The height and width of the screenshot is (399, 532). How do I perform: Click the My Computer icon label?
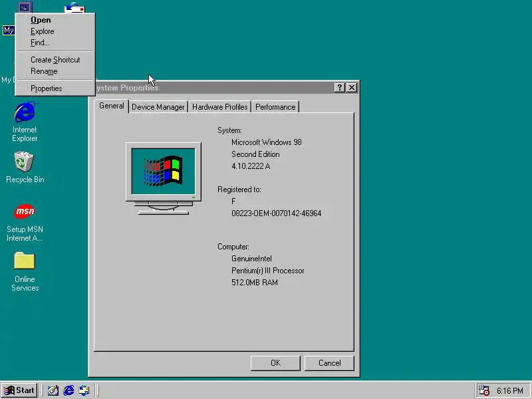pyautogui.click(x=9, y=30)
